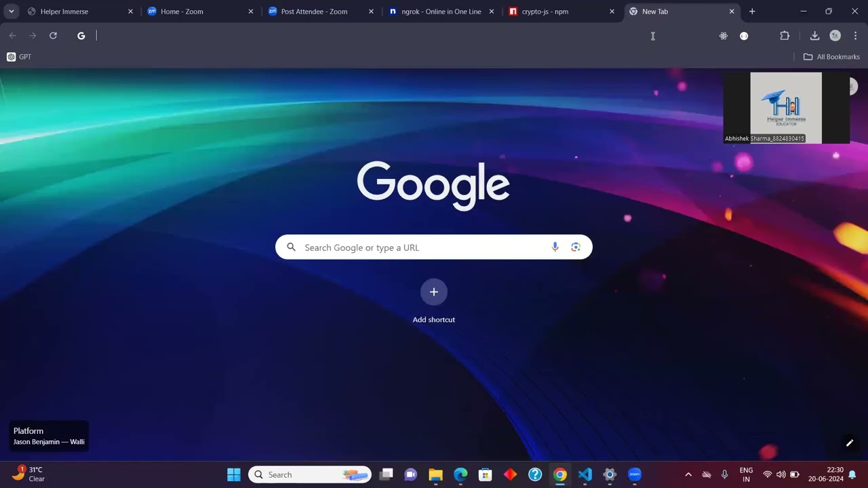
Task: Open a new tab with the plus button
Action: 752,12
